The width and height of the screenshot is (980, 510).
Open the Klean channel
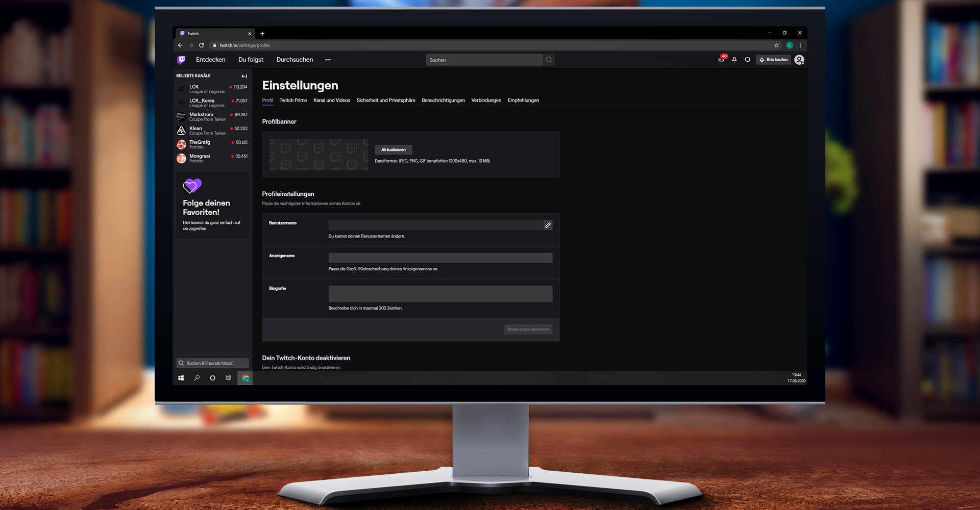click(x=212, y=131)
